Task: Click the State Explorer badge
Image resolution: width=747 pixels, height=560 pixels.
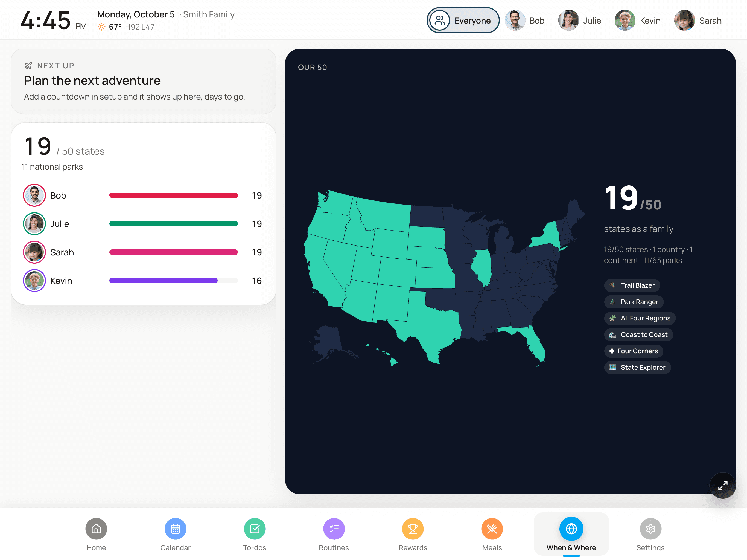Action: pos(637,367)
